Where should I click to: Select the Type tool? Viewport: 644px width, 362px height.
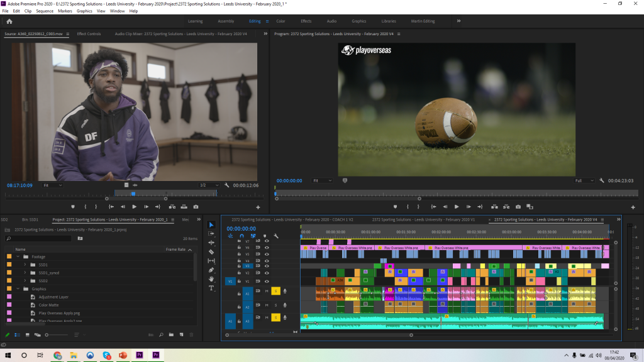click(x=211, y=288)
